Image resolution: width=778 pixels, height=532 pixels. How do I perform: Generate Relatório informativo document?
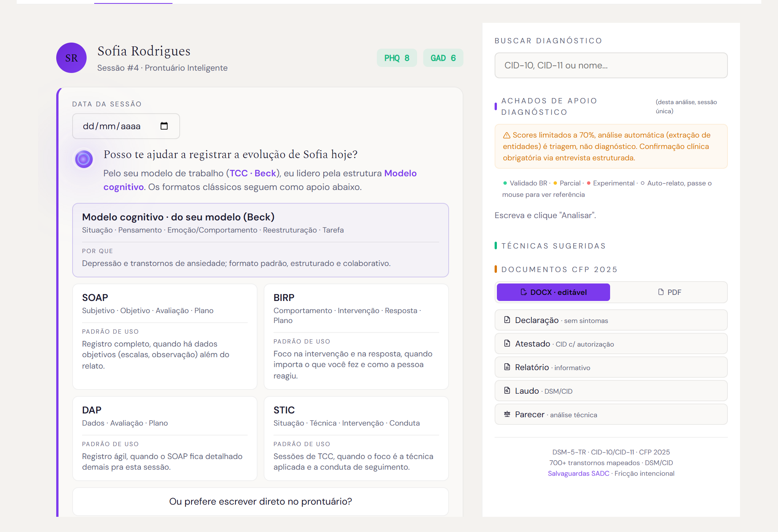(611, 367)
